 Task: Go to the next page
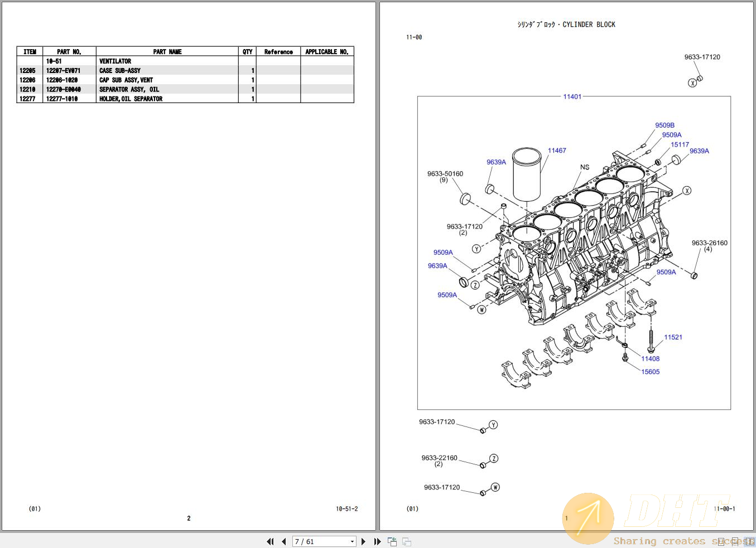[x=363, y=541]
